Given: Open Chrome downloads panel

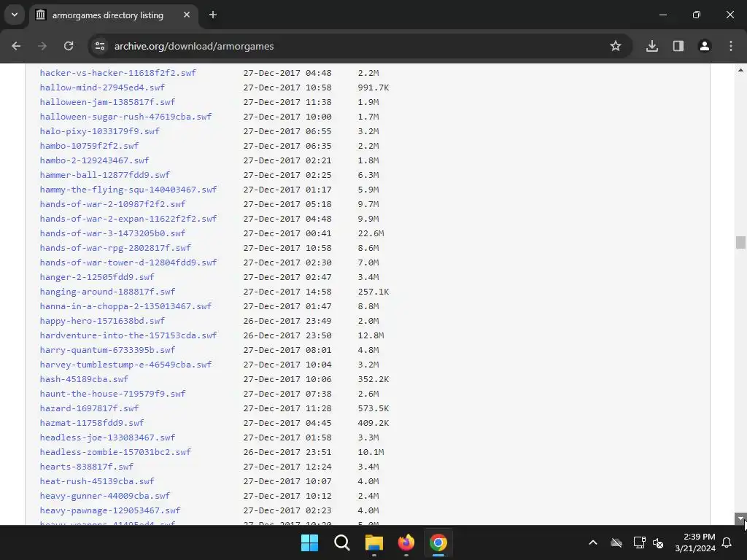Looking at the screenshot, I should click(x=652, y=46).
